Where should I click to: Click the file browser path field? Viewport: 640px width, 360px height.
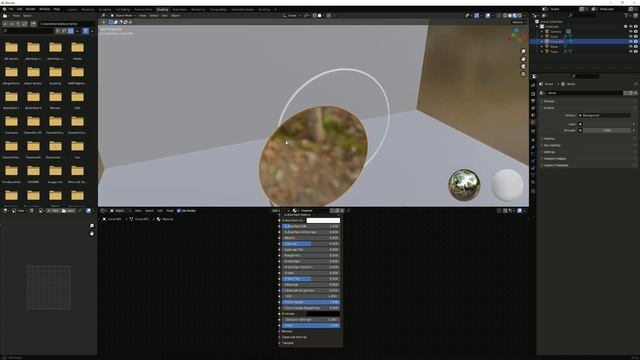coord(66,24)
